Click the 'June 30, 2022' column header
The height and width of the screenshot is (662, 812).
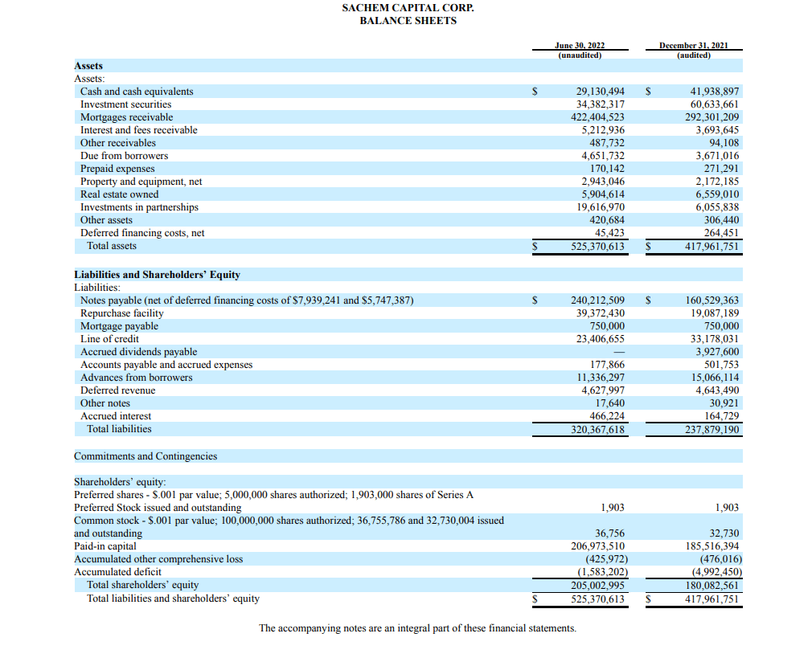(580, 46)
